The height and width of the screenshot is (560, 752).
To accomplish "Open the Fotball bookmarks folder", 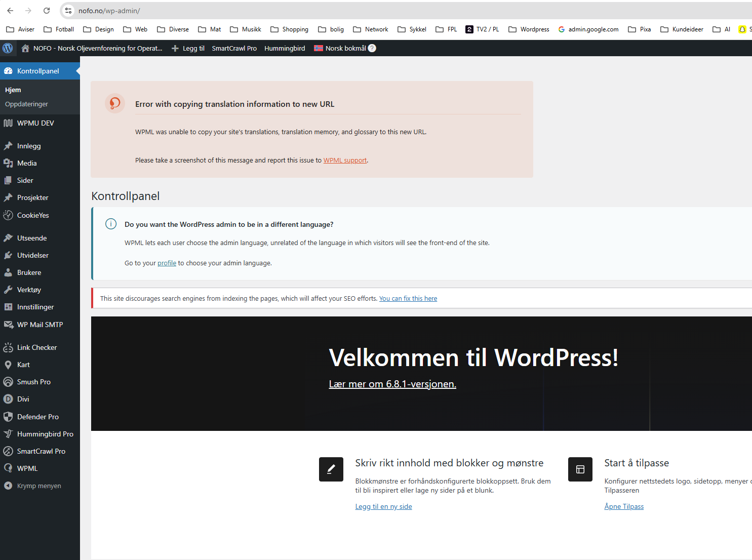I will point(59,29).
